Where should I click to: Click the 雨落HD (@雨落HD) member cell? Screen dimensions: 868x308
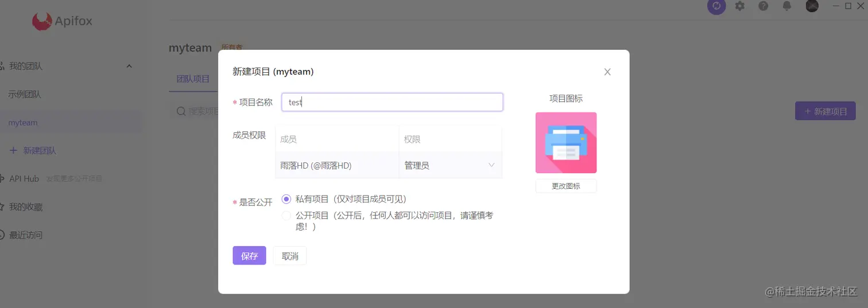click(x=338, y=165)
